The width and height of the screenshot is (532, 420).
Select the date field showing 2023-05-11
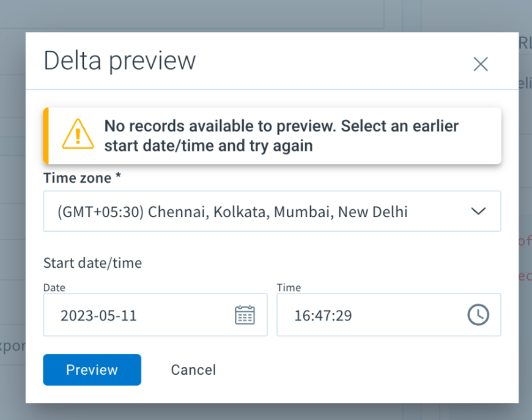155,315
